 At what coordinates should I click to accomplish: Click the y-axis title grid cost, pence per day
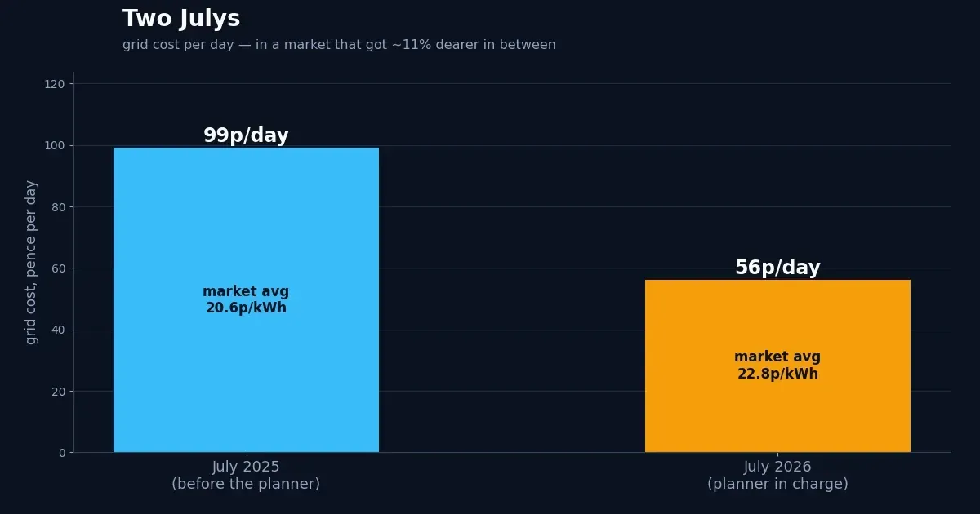[x=32, y=262]
